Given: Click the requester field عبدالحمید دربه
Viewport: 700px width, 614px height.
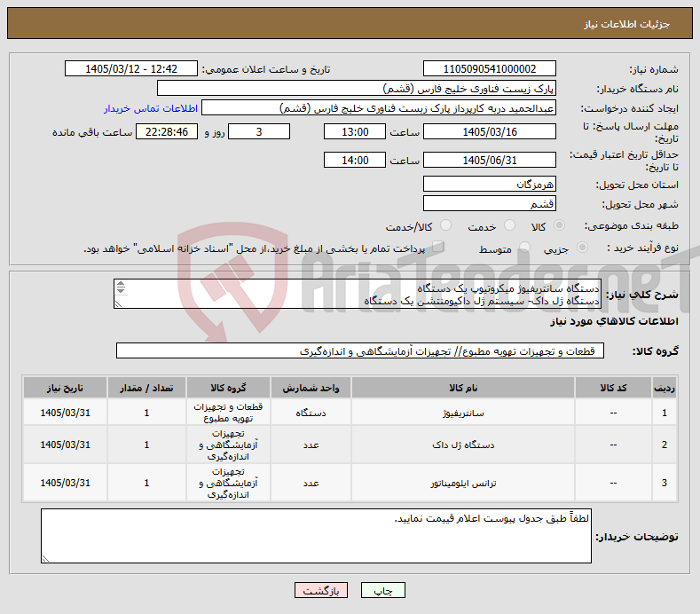Looking at the screenshot, I should [x=379, y=108].
